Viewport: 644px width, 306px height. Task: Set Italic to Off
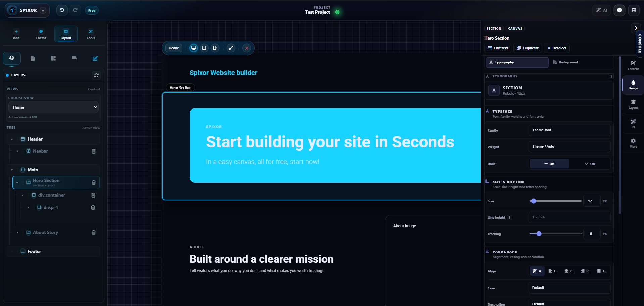point(549,164)
